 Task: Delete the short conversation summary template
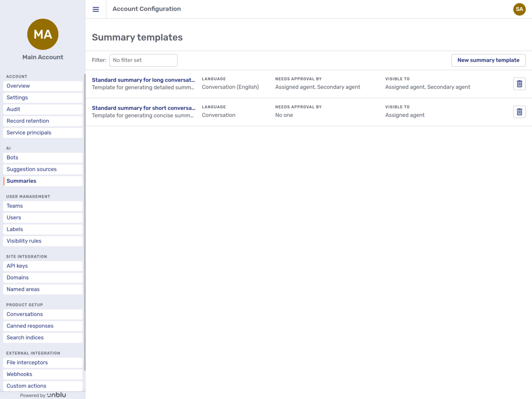coord(519,111)
